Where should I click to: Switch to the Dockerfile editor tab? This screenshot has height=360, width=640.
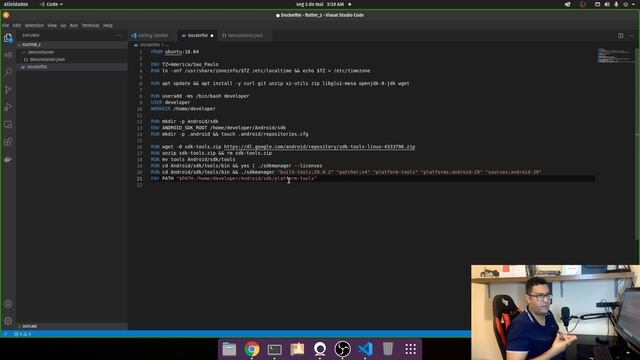[x=198, y=36]
